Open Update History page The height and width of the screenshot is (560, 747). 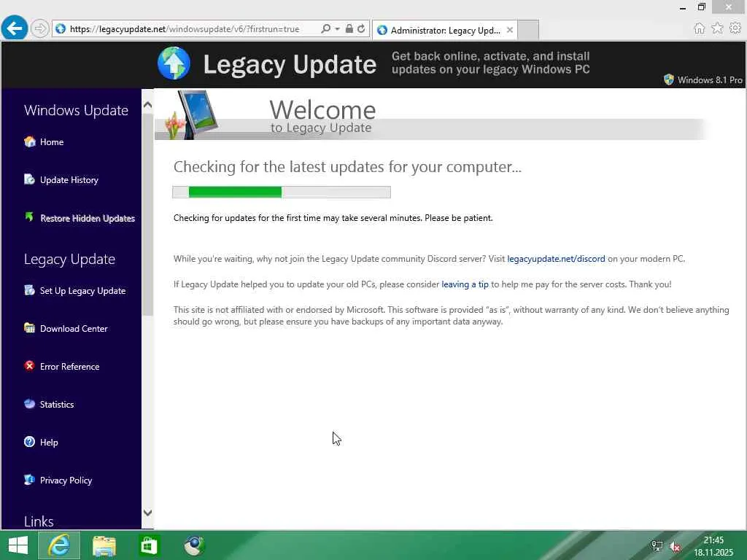click(69, 180)
